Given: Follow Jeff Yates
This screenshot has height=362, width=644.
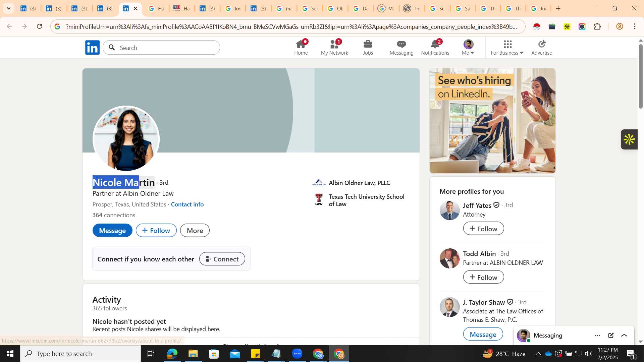Looking at the screenshot, I should (483, 229).
